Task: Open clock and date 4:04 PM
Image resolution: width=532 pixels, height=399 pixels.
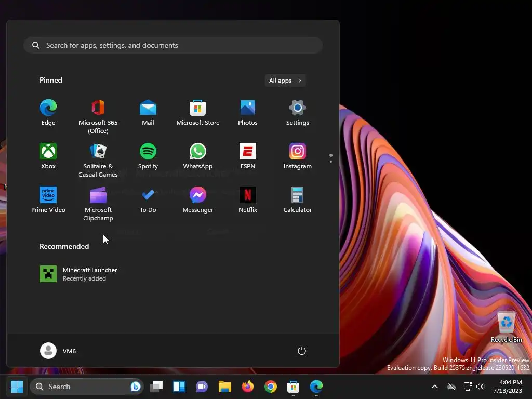Action: pos(508,387)
